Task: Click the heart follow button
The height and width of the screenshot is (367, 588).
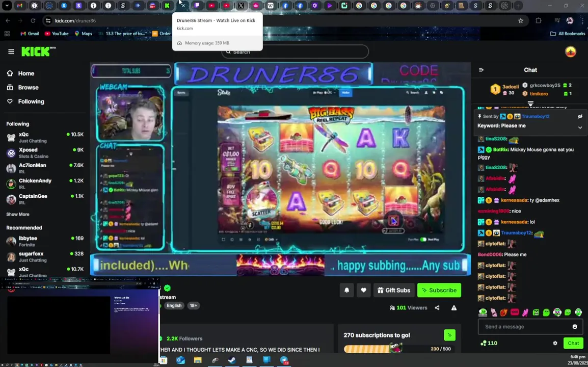Action: click(363, 290)
